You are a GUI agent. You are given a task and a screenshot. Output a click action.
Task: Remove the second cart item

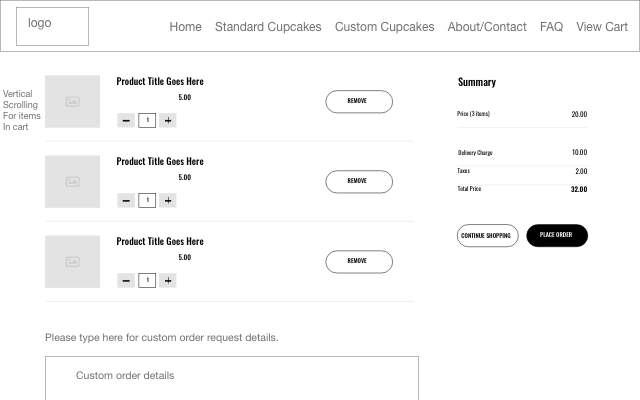click(359, 182)
